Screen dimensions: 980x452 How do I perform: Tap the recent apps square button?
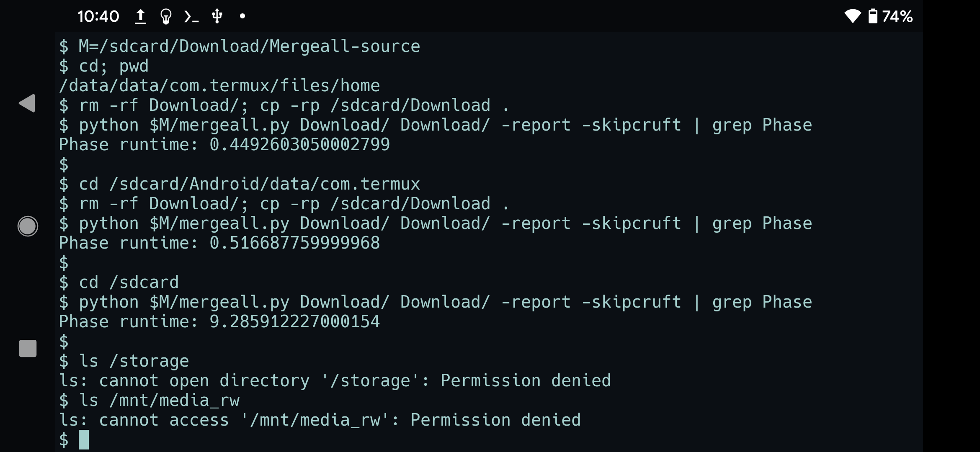point(28,348)
